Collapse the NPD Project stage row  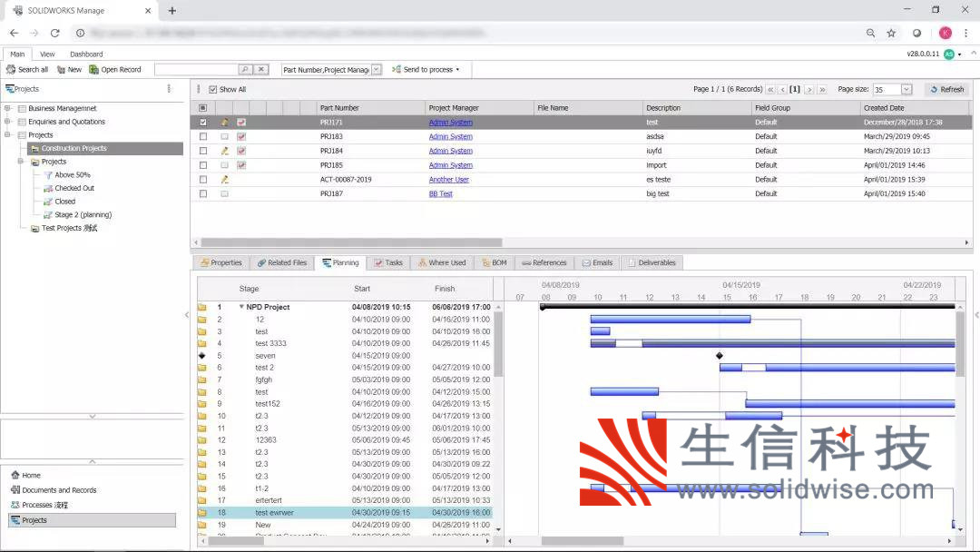click(241, 307)
